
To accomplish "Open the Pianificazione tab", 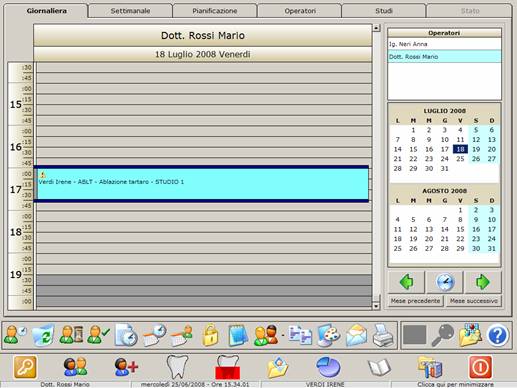I will click(215, 11).
